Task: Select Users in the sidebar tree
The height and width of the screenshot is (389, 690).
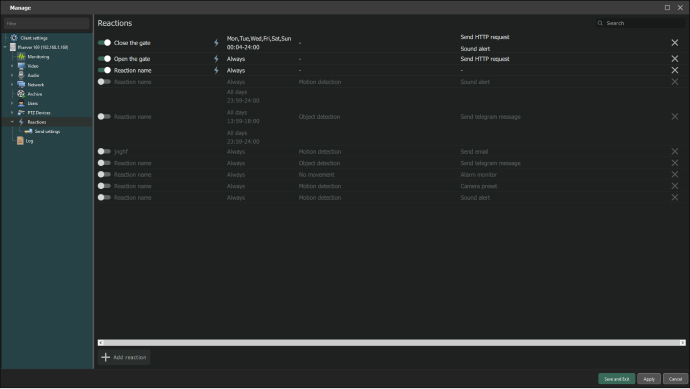Action: tap(33, 103)
